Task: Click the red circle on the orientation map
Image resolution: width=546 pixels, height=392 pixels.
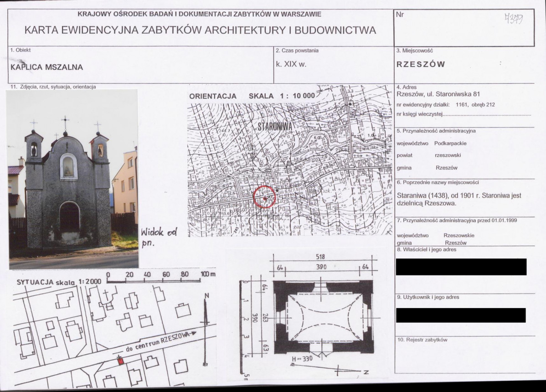Action: (265, 197)
